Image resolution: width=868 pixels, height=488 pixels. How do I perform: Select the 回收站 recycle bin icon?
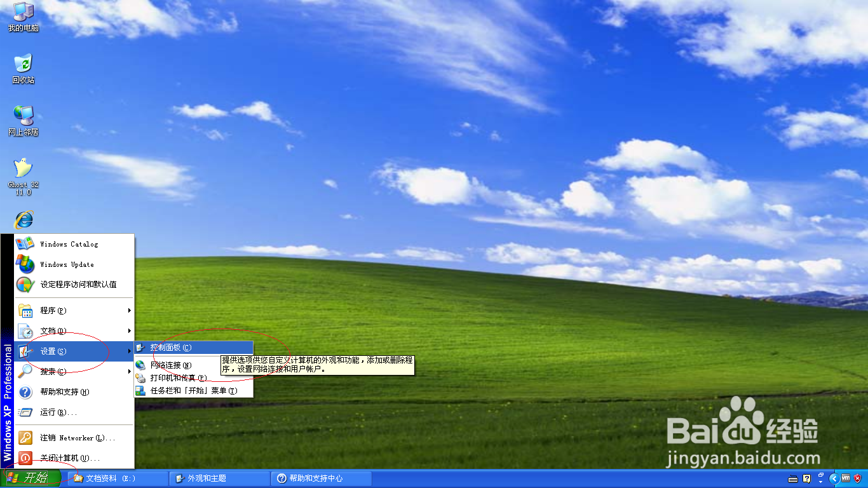tap(24, 69)
